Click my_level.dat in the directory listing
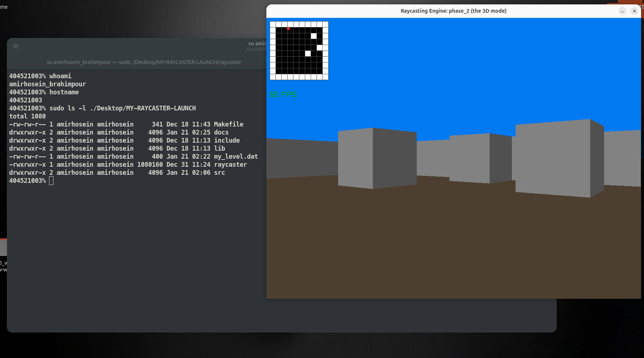The width and height of the screenshot is (644, 358). 236,157
